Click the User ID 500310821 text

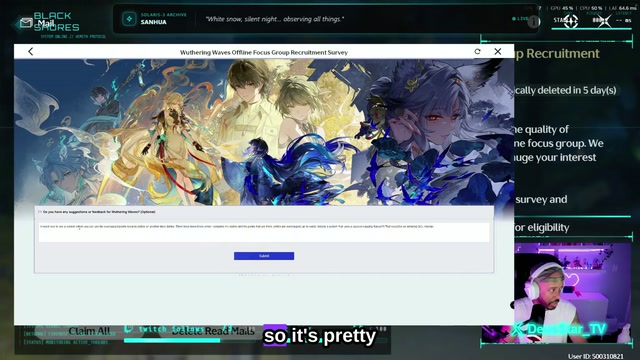pos(596,356)
